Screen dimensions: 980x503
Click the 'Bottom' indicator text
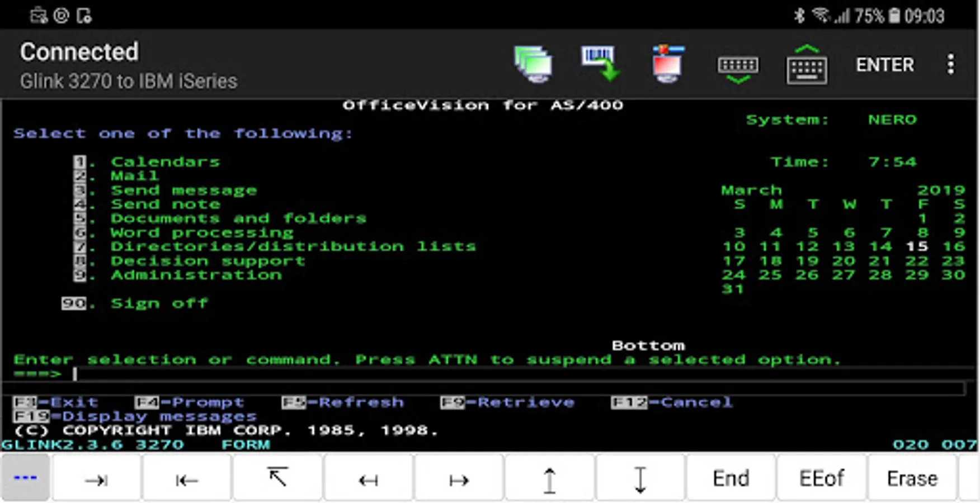click(648, 345)
